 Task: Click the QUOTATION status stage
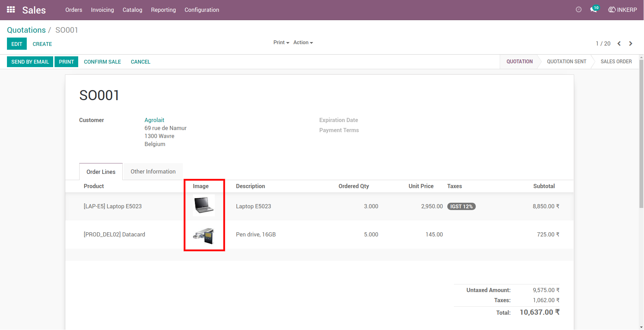click(520, 62)
